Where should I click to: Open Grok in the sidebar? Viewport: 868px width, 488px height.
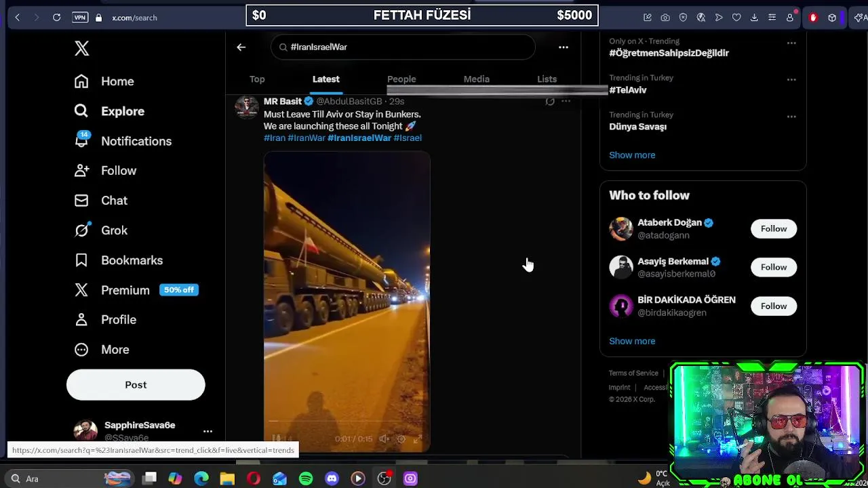click(x=101, y=230)
